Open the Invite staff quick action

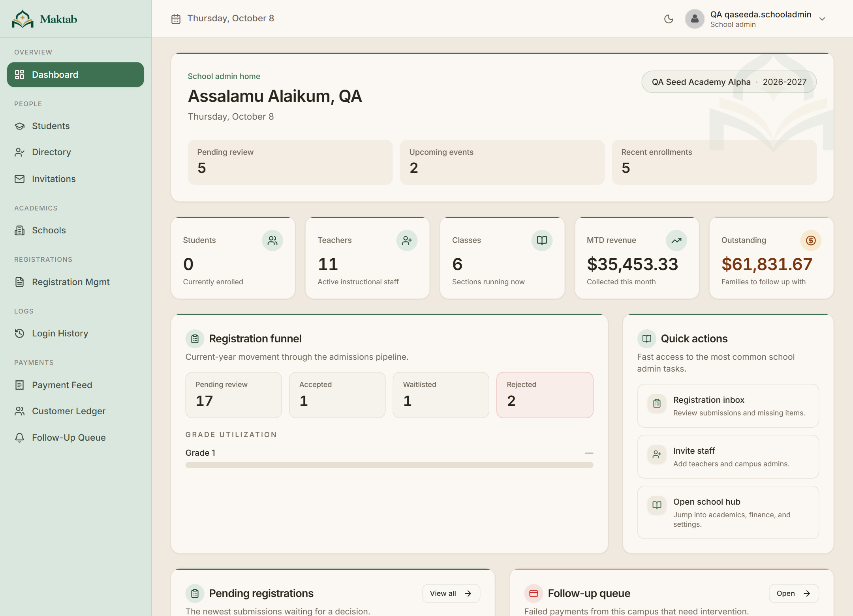(x=728, y=457)
